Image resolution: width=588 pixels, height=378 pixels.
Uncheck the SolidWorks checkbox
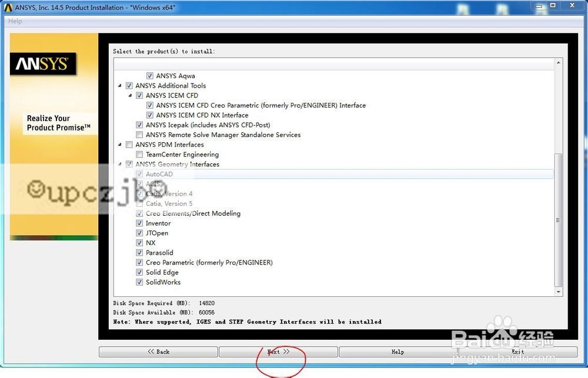(139, 282)
